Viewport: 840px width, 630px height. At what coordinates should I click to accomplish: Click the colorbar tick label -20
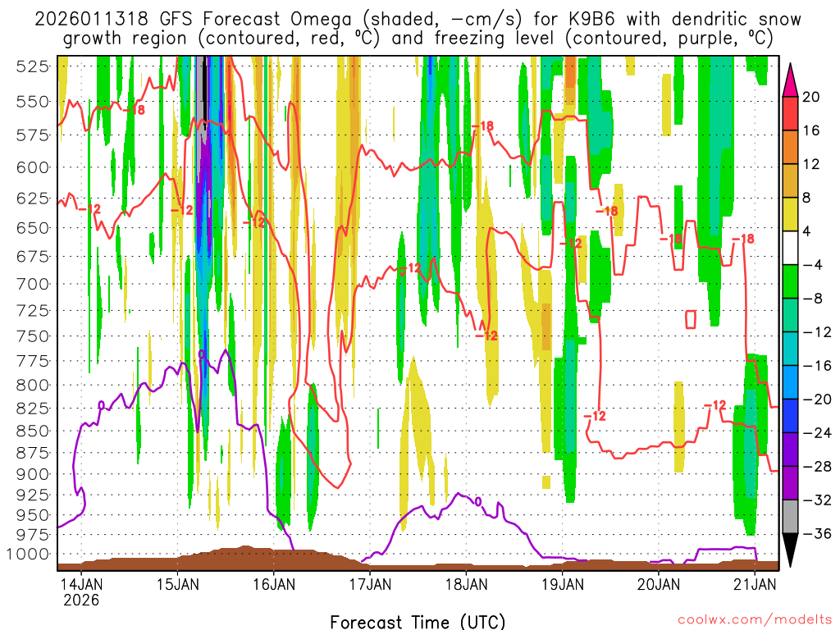click(x=817, y=399)
